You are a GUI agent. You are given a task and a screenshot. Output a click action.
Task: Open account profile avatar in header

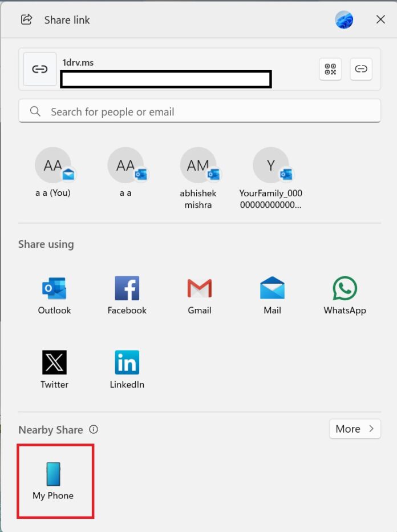click(344, 20)
